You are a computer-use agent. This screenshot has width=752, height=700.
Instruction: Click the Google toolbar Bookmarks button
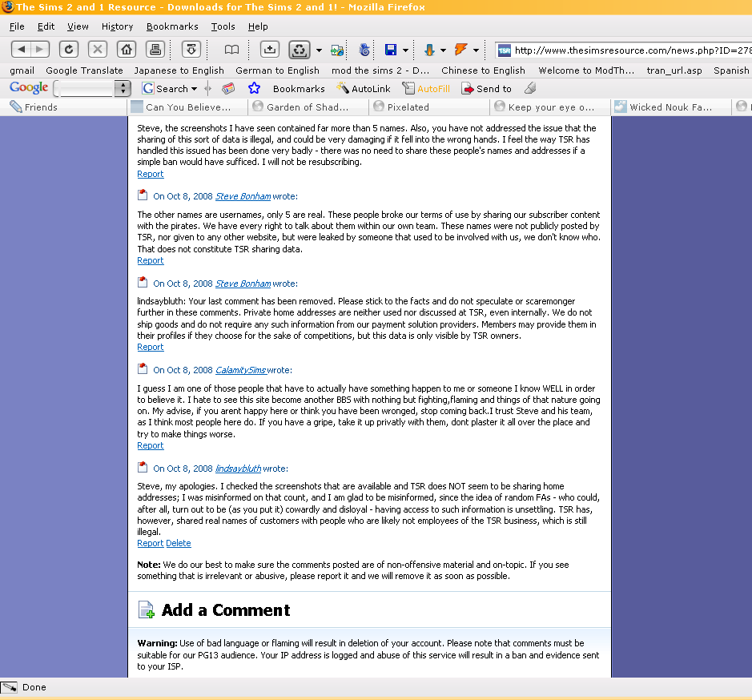pyautogui.click(x=299, y=88)
